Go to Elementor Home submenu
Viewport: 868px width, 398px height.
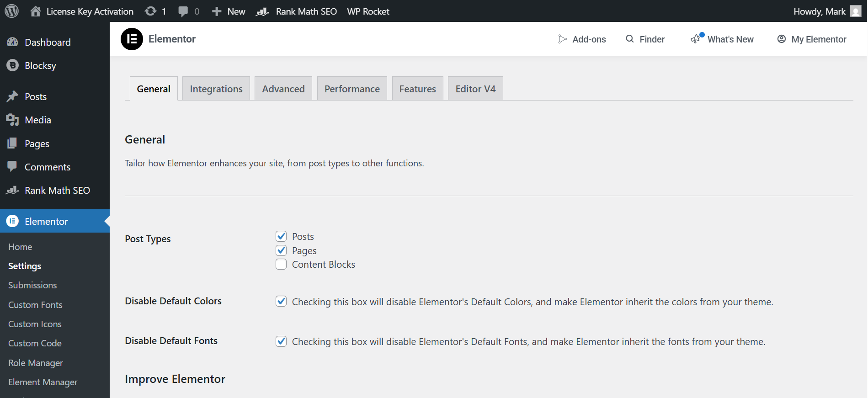coord(20,247)
